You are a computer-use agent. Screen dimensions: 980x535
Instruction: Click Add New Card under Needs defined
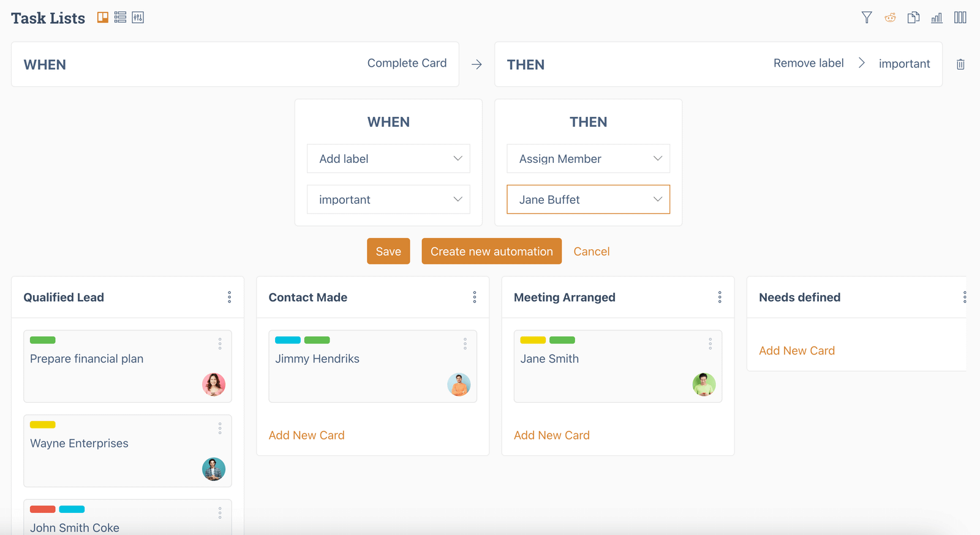pyautogui.click(x=797, y=350)
